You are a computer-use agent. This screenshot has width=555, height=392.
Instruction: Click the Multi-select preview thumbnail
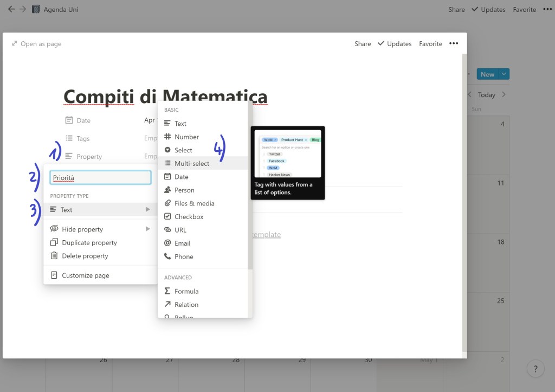coord(288,154)
